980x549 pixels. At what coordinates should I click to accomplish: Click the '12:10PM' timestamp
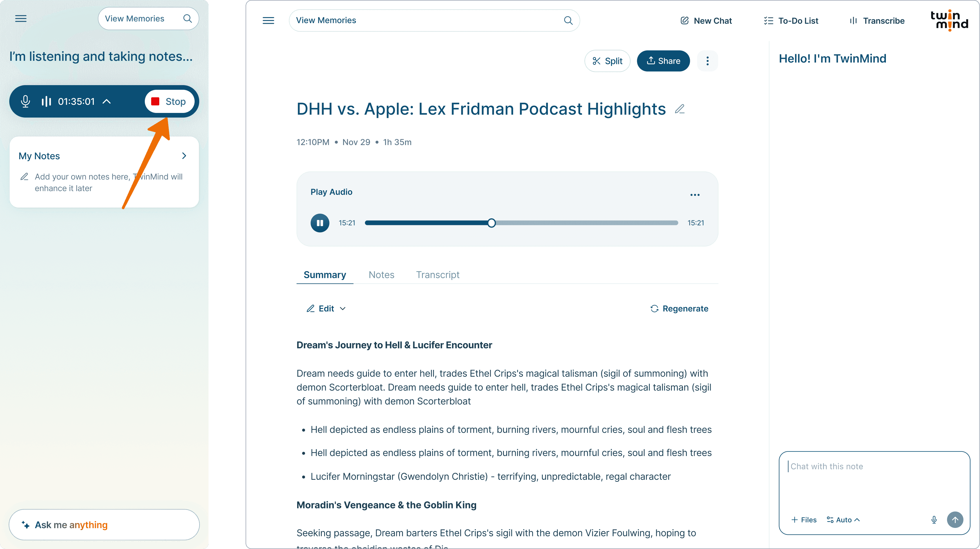[x=313, y=142]
